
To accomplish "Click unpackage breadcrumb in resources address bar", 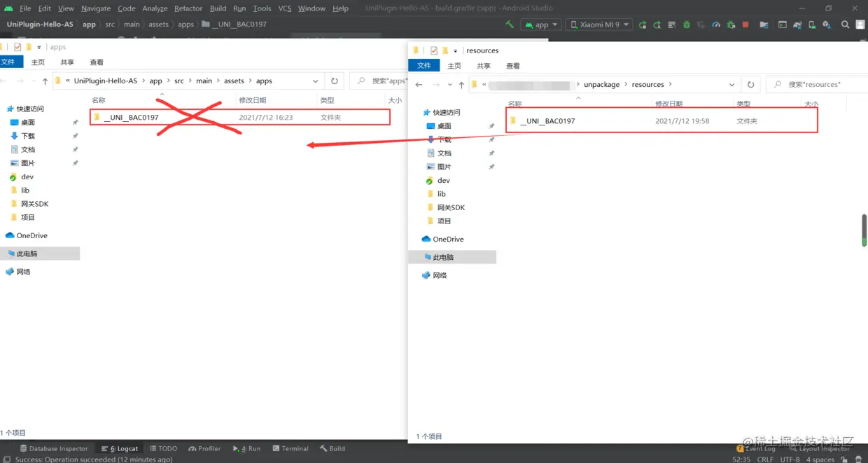I will click(602, 85).
